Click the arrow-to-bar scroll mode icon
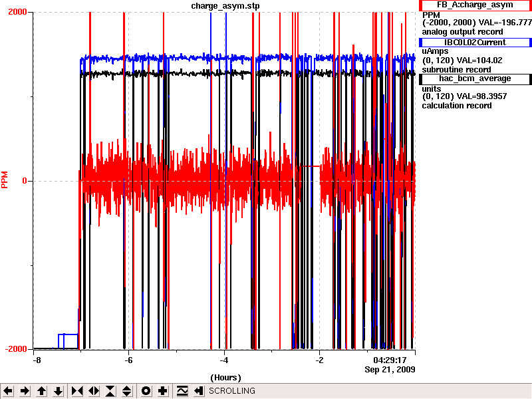 pyautogui.click(x=198, y=391)
